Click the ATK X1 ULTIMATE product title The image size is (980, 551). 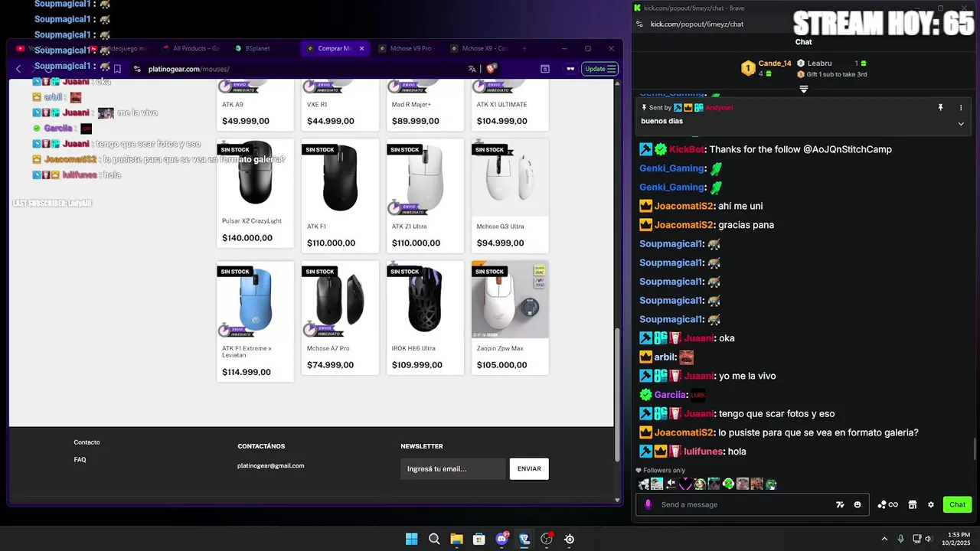coord(501,104)
